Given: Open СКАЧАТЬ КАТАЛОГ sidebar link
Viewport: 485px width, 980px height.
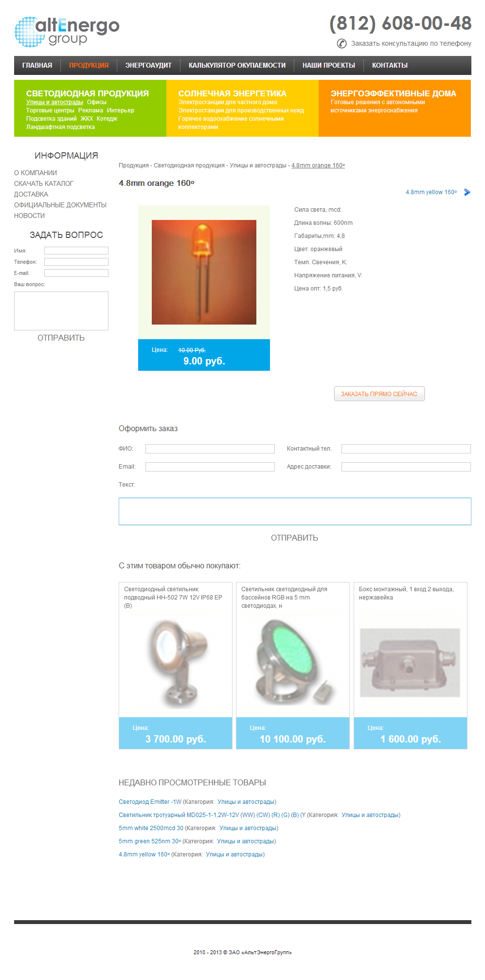Looking at the screenshot, I should tap(44, 183).
